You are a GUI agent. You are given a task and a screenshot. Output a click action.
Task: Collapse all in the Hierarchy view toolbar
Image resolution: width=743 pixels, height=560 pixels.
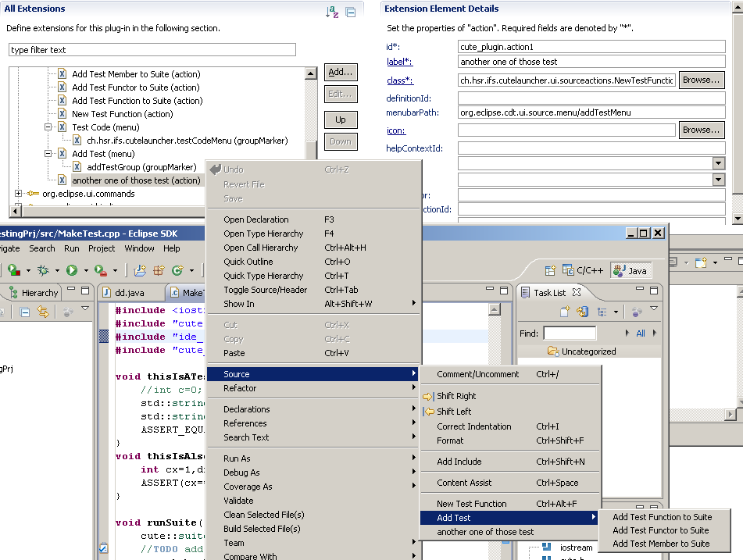tap(25, 312)
